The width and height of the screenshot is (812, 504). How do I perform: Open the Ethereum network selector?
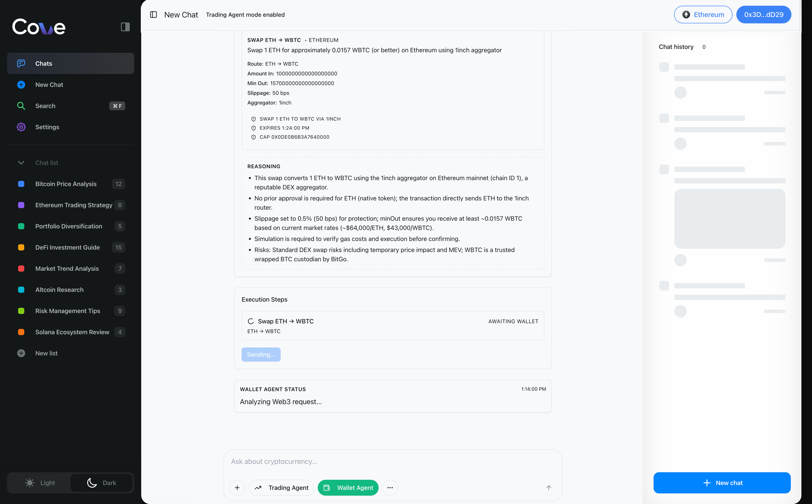[703, 15]
